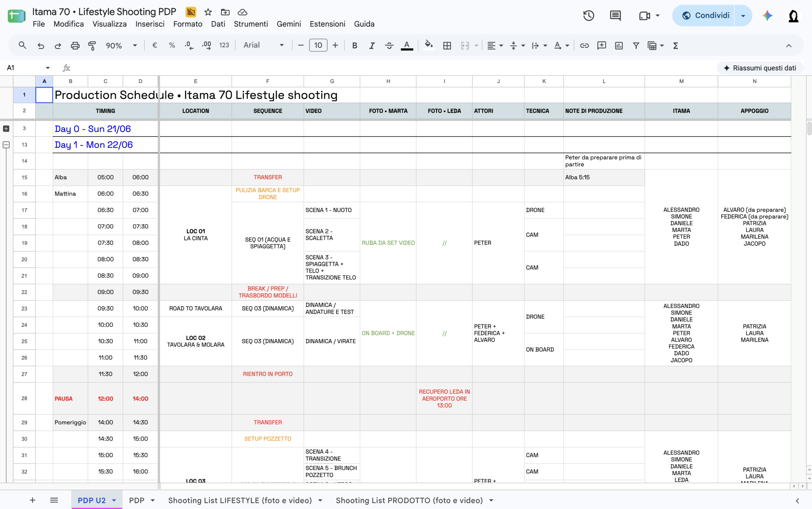Image resolution: width=812 pixels, height=509 pixels.
Task: Toggle bold formatting
Action: tap(354, 45)
